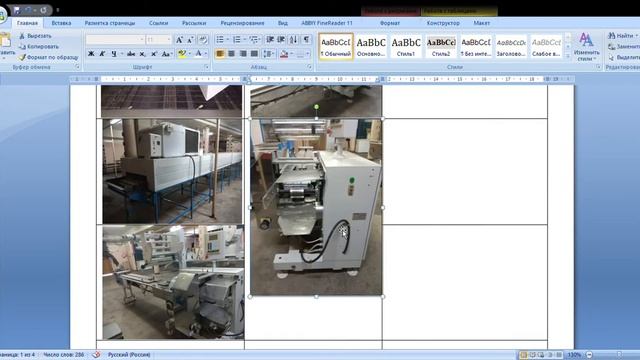
Task: Toggle align text left
Action: click(x=220, y=53)
